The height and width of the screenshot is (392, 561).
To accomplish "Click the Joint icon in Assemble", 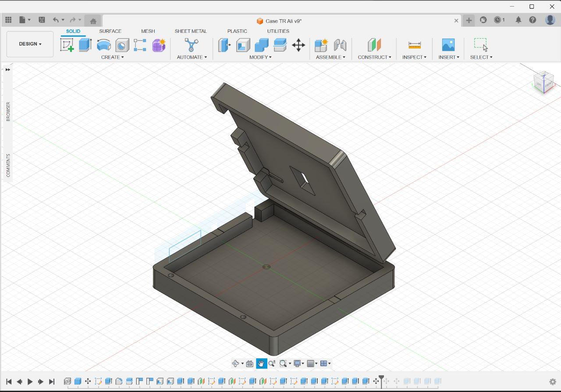I will pyautogui.click(x=340, y=45).
